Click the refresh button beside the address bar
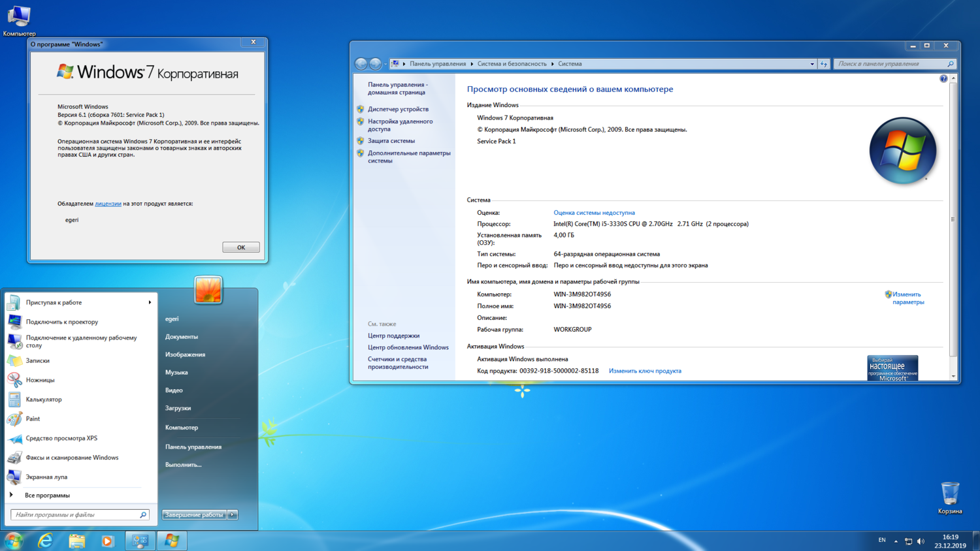The height and width of the screenshot is (551, 980). [824, 64]
